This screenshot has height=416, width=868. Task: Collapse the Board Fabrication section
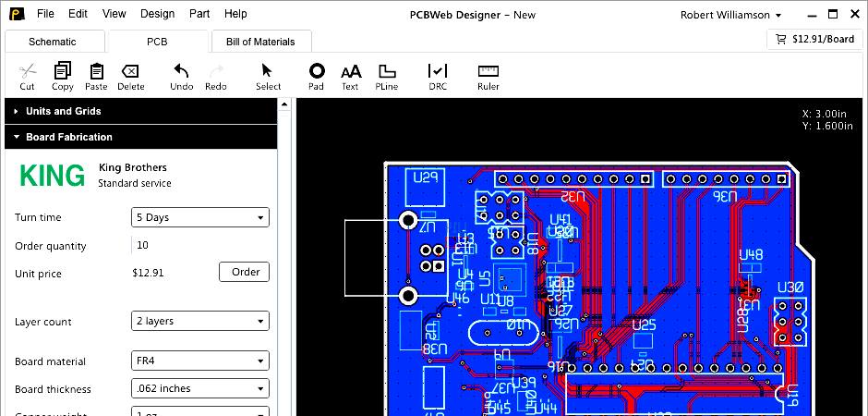point(140,137)
